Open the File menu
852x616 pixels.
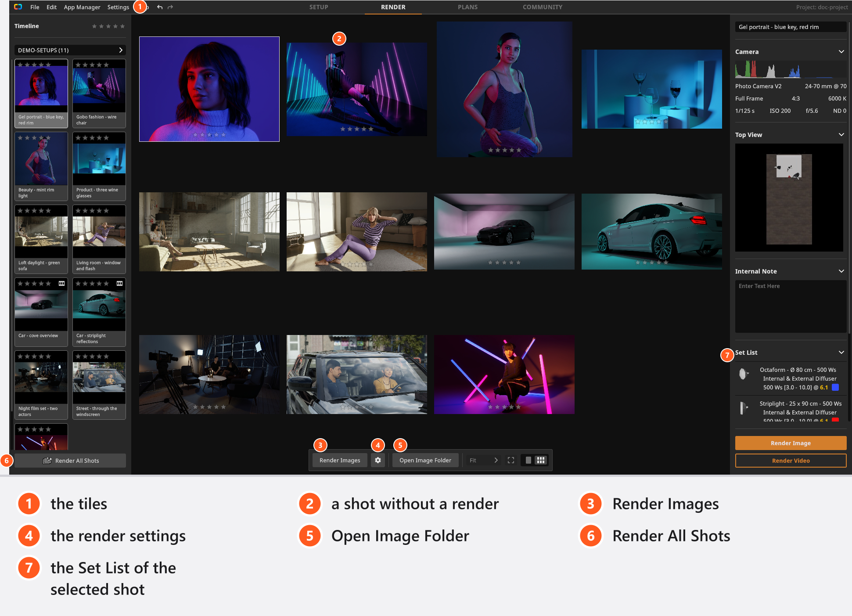point(35,7)
